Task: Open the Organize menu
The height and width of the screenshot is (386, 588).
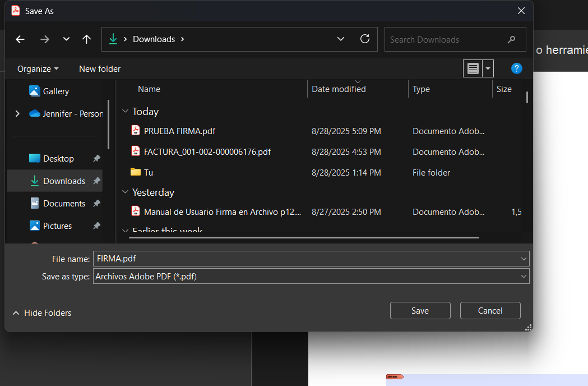Action: [x=38, y=68]
